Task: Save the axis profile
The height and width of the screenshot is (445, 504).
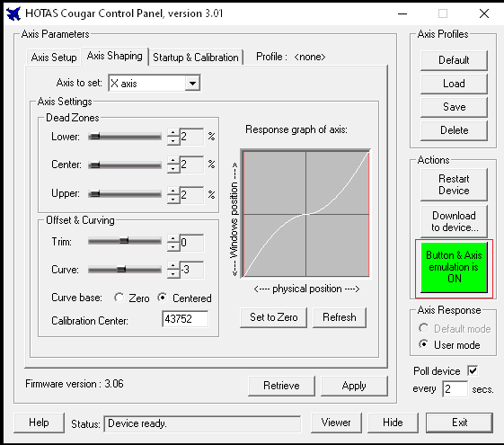Action: [454, 107]
